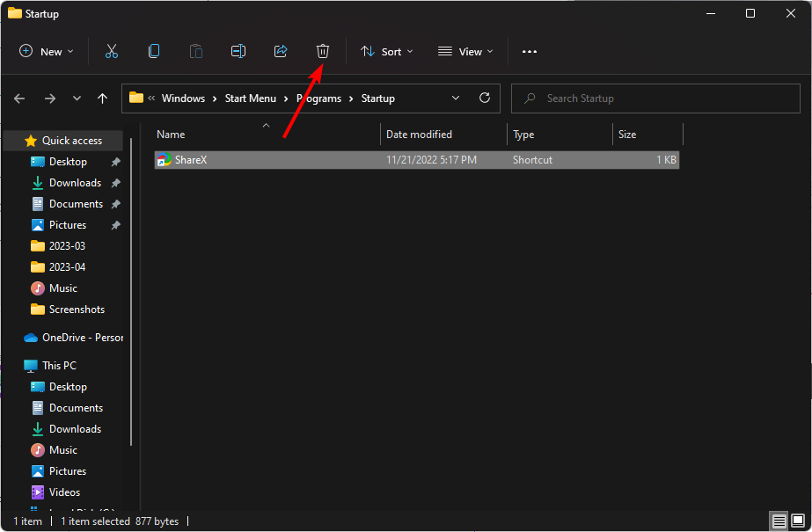Viewport: 812px width, 532px height.
Task: Open Documents under This PC
Action: 77,408
